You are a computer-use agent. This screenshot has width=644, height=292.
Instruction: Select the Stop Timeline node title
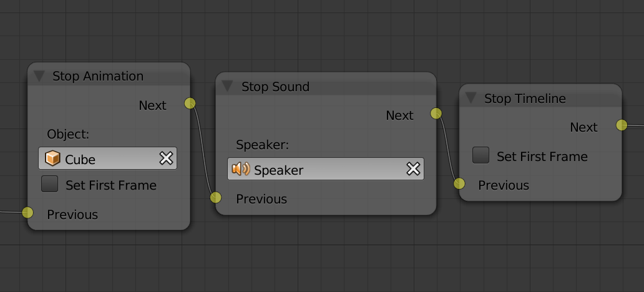(525, 99)
